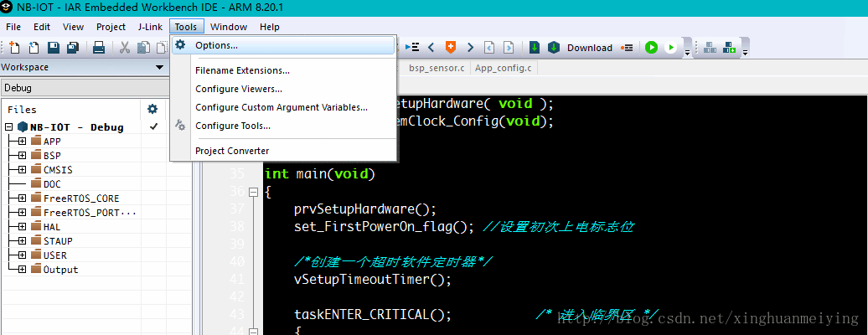The height and width of the screenshot is (335, 868).
Task: Click the IAR application icon in title bar
Action: tap(8, 8)
